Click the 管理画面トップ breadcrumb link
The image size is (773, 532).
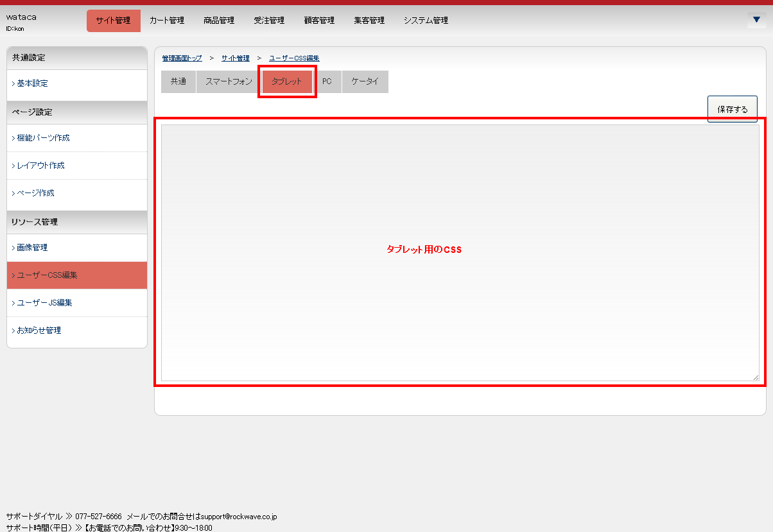tap(182, 58)
